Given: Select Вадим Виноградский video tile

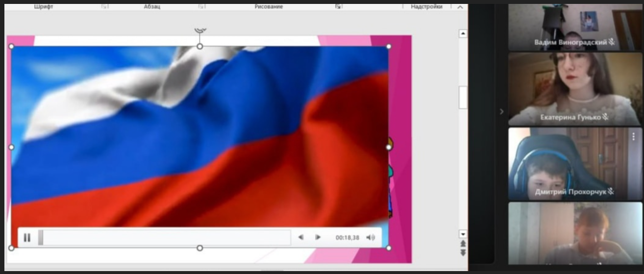Looking at the screenshot, I should [575, 27].
